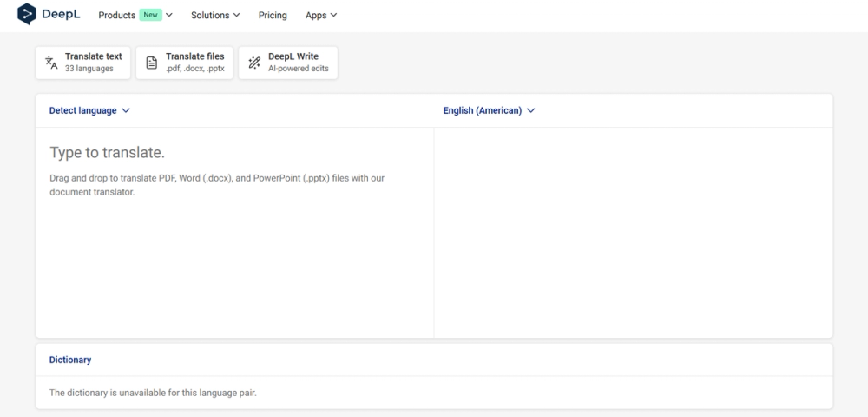The height and width of the screenshot is (417, 868).
Task: Click the Dictionary heading
Action: (x=70, y=360)
